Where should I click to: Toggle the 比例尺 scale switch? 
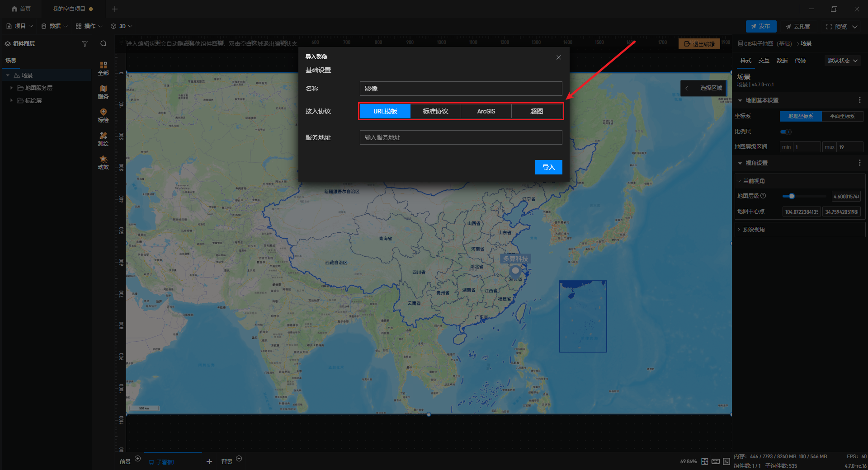point(786,132)
